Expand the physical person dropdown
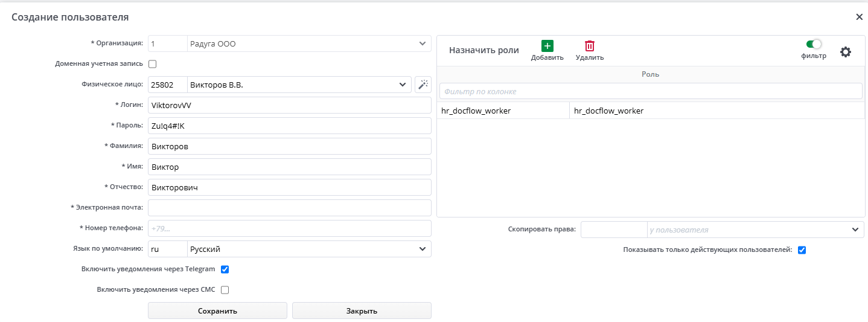Screen dimensions: 868x322 403,85
